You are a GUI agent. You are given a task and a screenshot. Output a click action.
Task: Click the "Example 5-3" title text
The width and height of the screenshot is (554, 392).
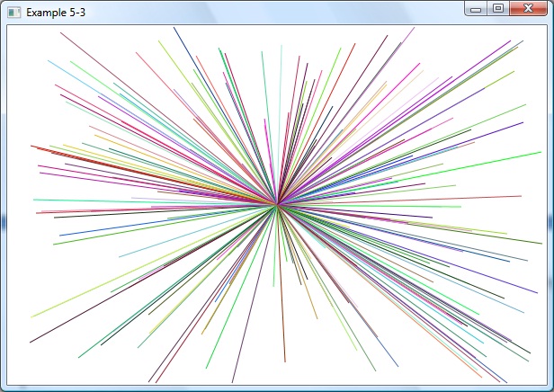[56, 13]
